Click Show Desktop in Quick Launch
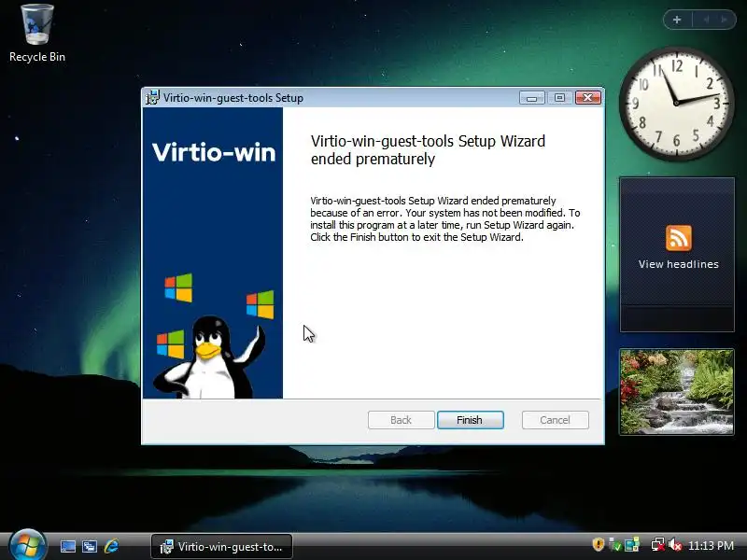Screen dimensions: 747x560 pyautogui.click(x=67, y=546)
